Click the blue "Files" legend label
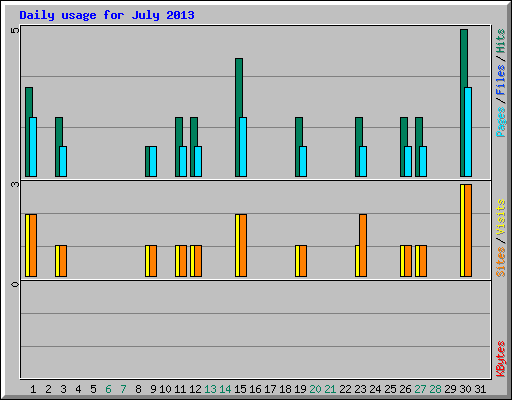This screenshot has width=512, height=400. [501, 79]
